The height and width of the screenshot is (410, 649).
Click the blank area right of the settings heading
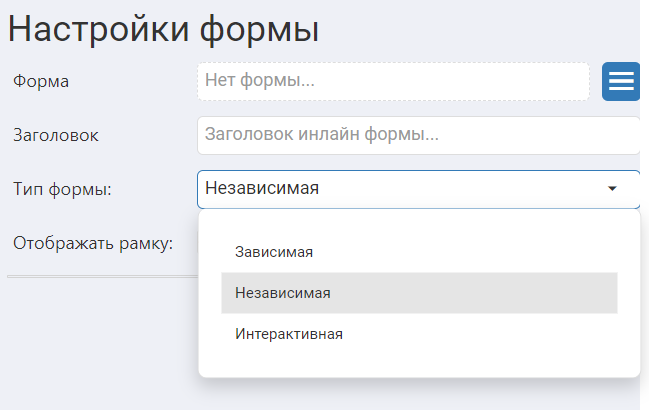(x=480, y=29)
